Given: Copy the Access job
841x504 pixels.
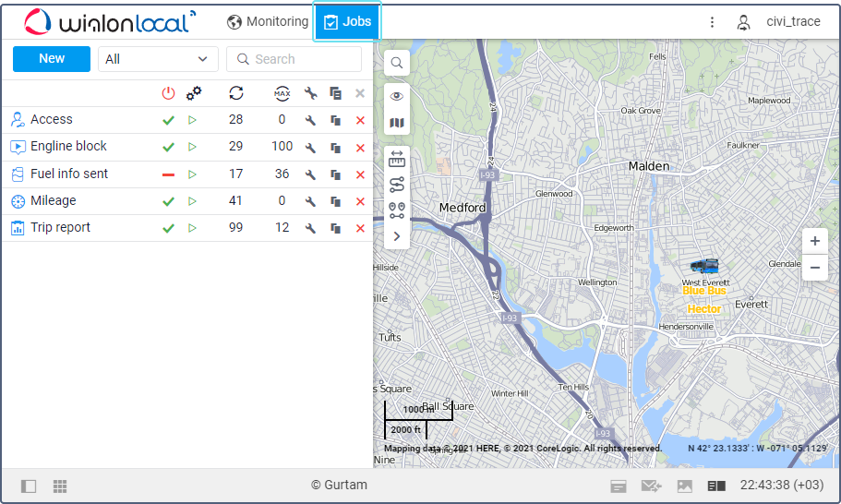Looking at the screenshot, I should point(336,120).
